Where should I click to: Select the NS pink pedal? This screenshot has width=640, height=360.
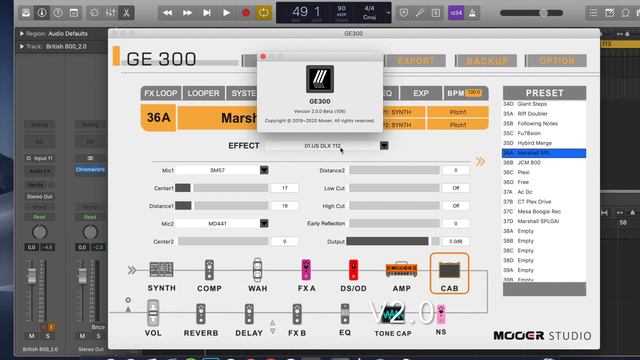click(441, 313)
